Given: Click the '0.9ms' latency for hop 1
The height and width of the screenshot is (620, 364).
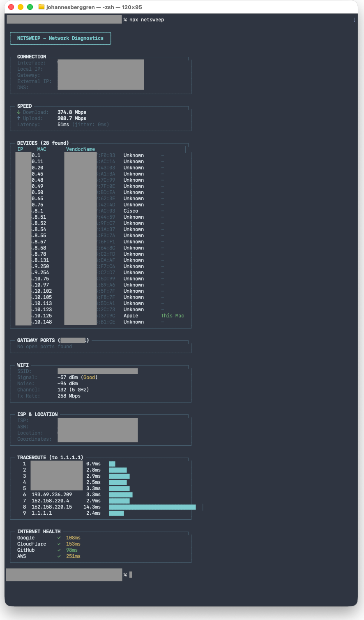Looking at the screenshot, I should pyautogui.click(x=93, y=464).
